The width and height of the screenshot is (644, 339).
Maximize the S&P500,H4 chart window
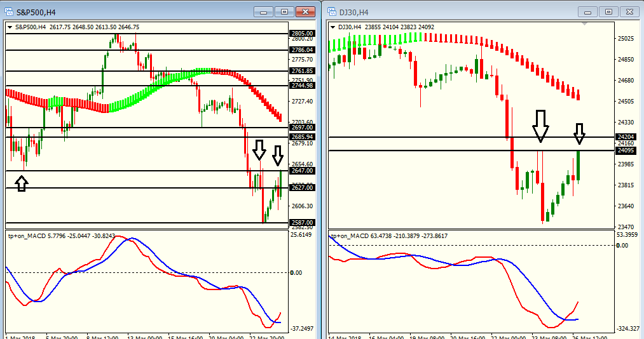[284, 12]
